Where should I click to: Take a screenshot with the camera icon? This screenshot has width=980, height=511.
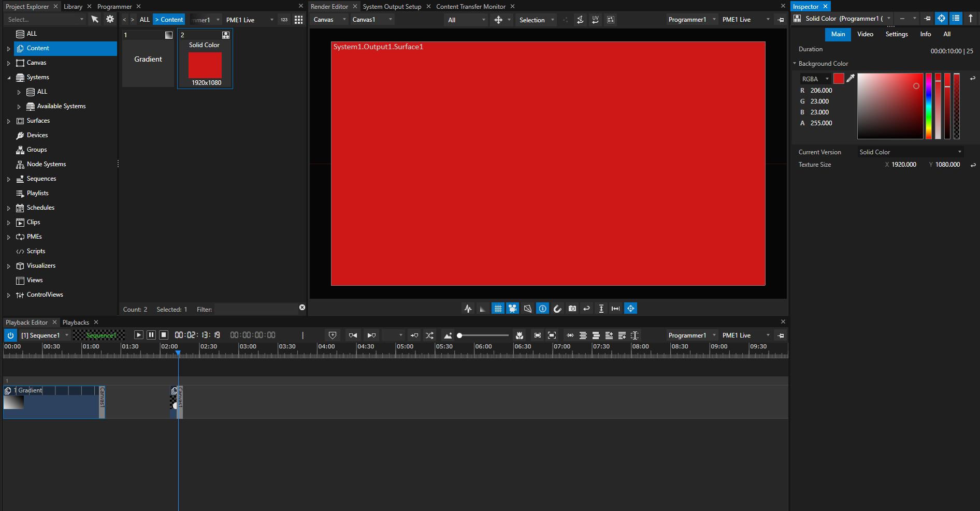coord(572,308)
